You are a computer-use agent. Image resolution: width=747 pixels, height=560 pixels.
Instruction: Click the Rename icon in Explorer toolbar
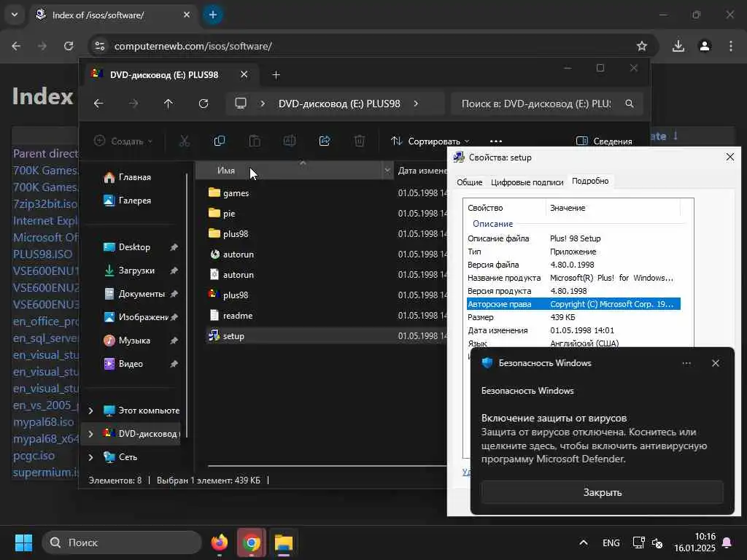click(x=290, y=141)
